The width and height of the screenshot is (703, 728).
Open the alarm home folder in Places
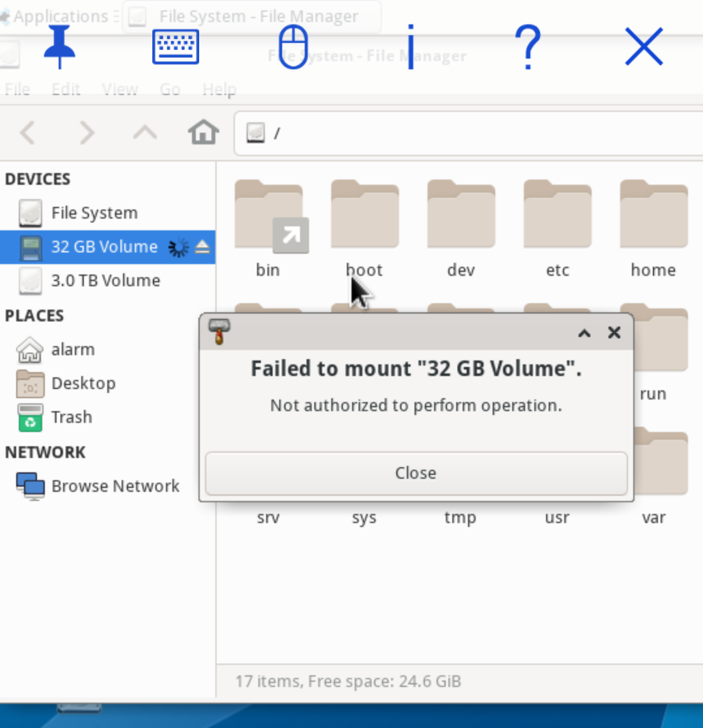tap(73, 349)
